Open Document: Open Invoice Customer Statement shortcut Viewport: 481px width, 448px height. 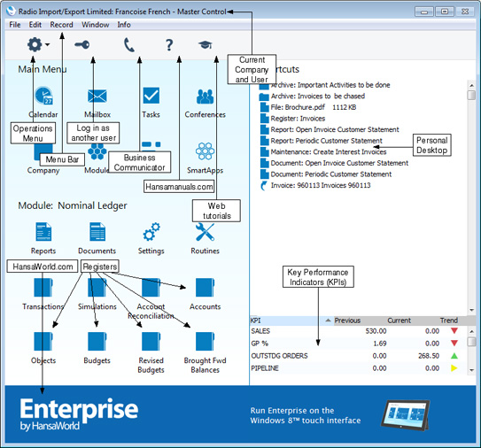[334, 163]
